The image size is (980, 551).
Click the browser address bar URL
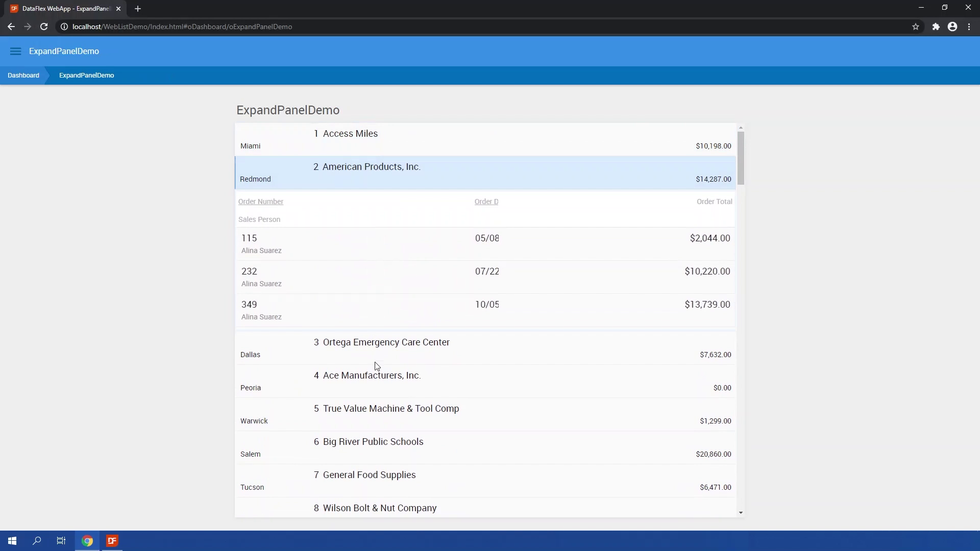click(182, 27)
